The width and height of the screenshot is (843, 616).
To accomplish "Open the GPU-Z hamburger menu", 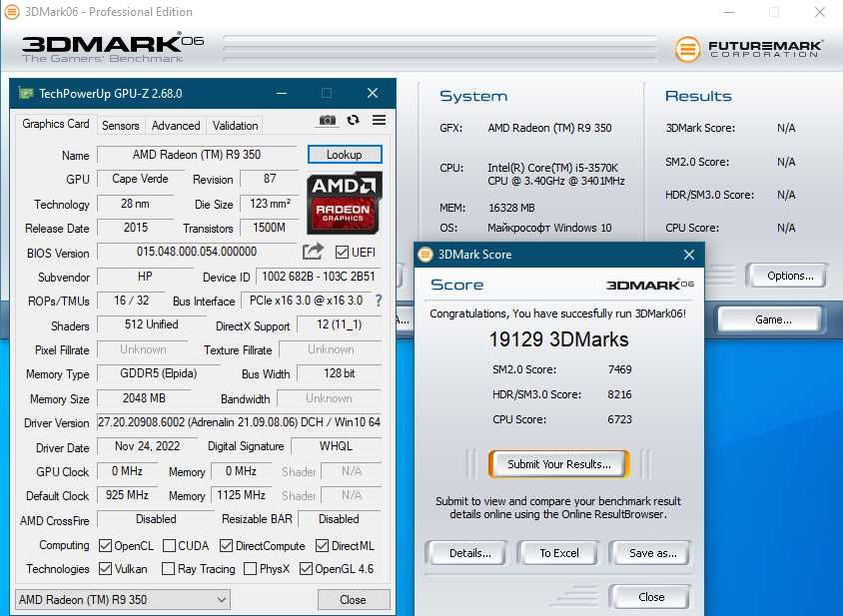I will [379, 120].
